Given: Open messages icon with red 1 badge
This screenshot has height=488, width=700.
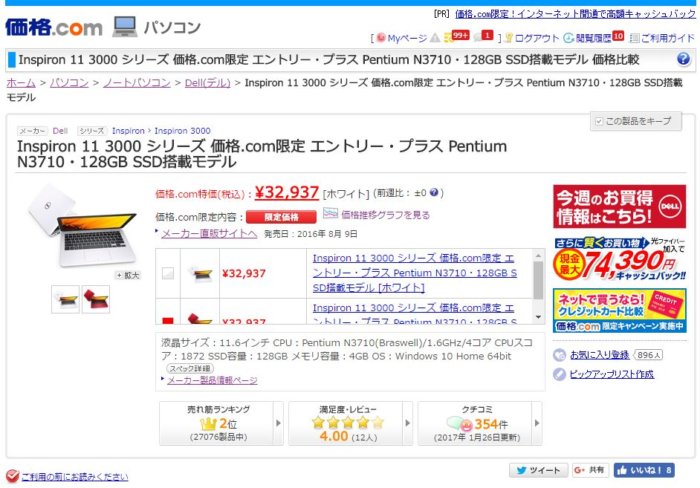Looking at the screenshot, I should 483,36.
